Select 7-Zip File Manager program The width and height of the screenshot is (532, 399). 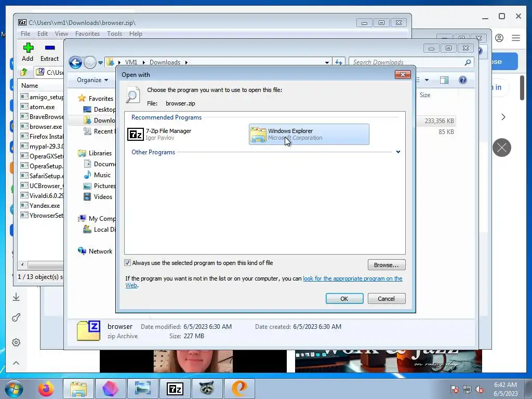159,135
